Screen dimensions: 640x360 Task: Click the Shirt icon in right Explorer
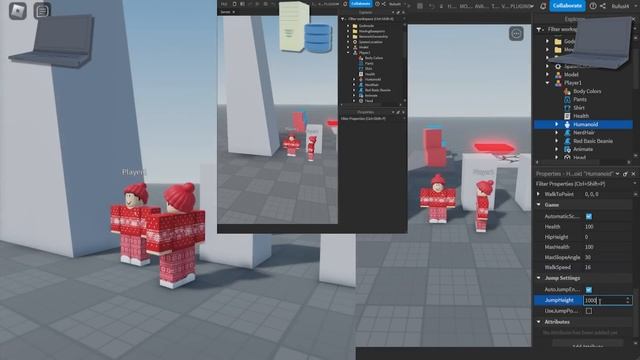tap(567, 108)
